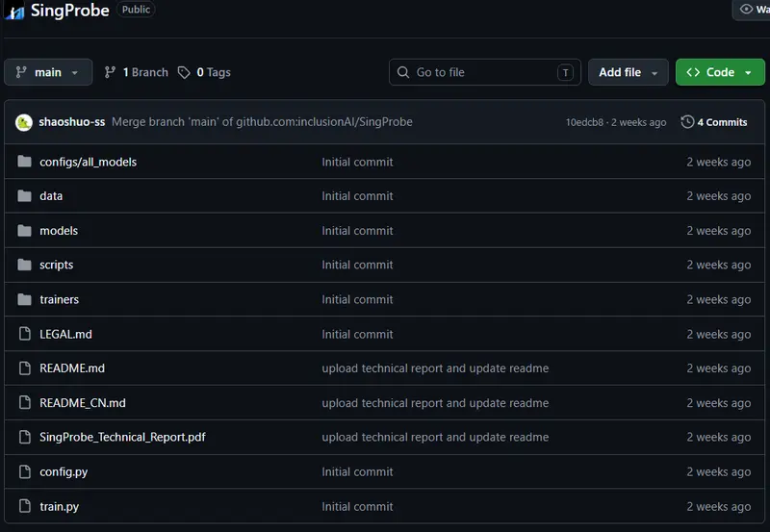The width and height of the screenshot is (770, 532).
Task: Open the LEGAL.md file
Action: click(x=65, y=334)
